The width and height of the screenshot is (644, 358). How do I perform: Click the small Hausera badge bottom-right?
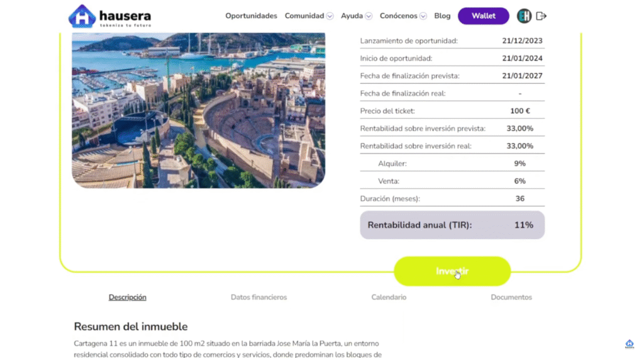click(x=630, y=344)
